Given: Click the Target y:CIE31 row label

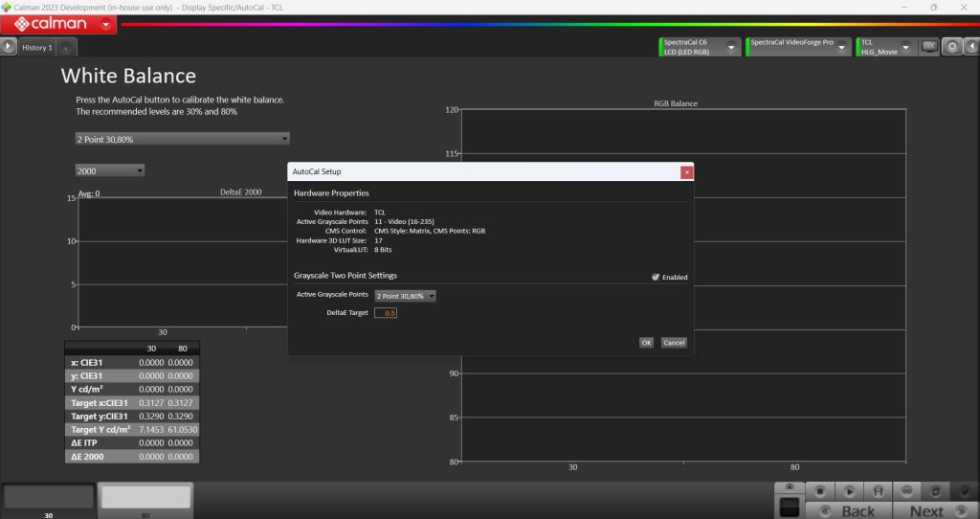Looking at the screenshot, I should point(99,416).
